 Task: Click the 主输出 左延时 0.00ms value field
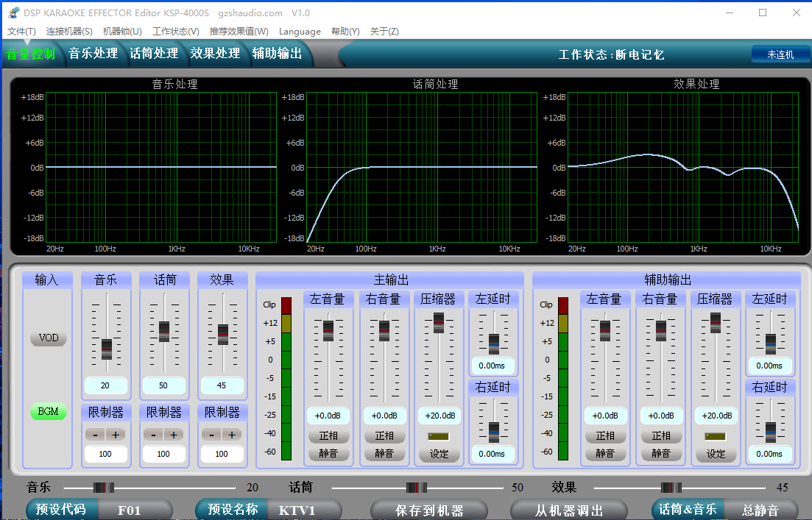pos(492,366)
